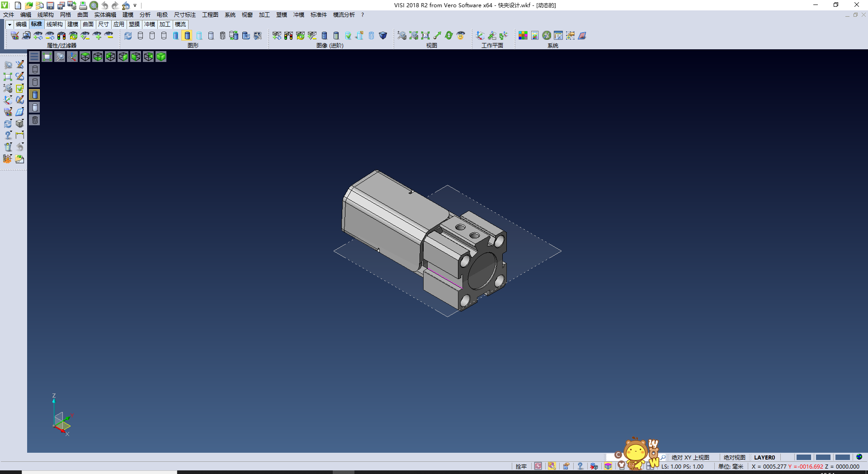
Task: Click the 绝对视图 status bar button
Action: [x=734, y=457]
